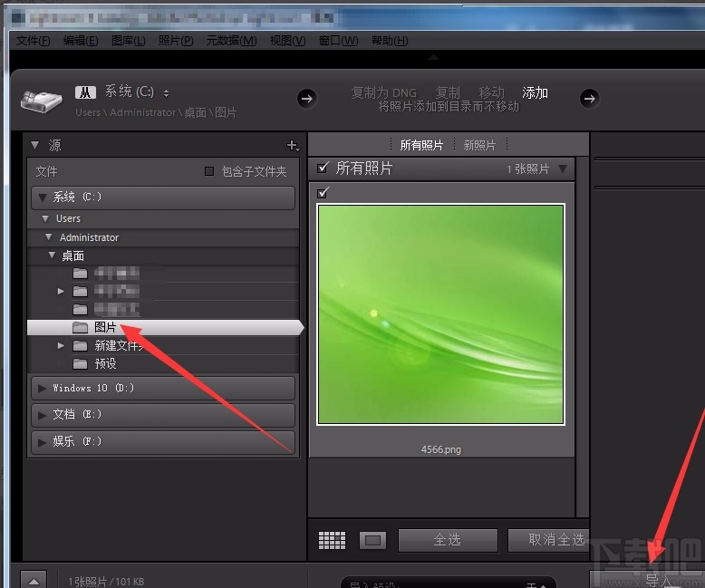
Task: Click the right arrow circle after import options
Action: 589,98
